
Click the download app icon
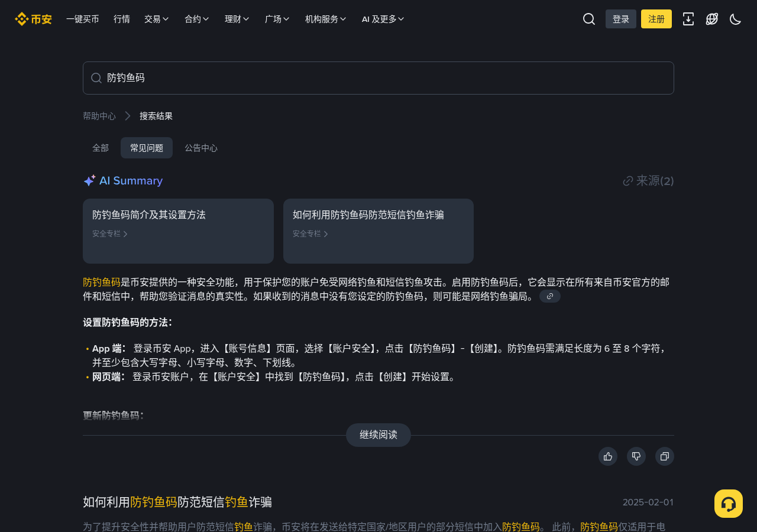pyautogui.click(x=688, y=19)
